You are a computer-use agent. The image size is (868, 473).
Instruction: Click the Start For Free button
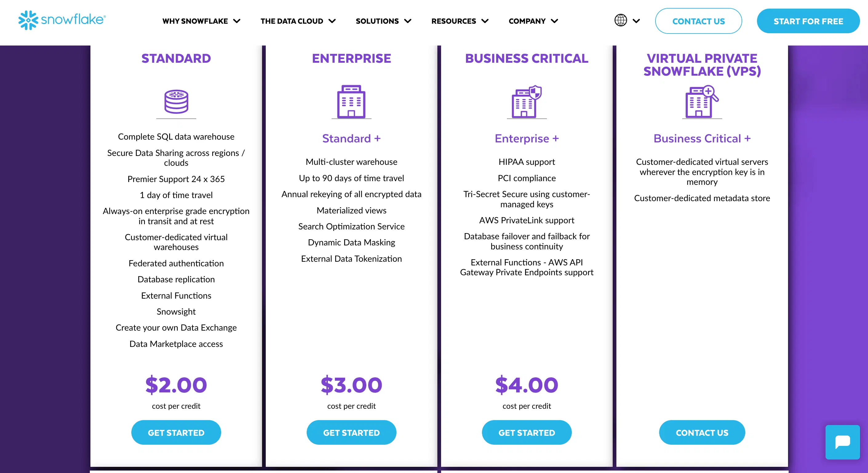tap(808, 21)
